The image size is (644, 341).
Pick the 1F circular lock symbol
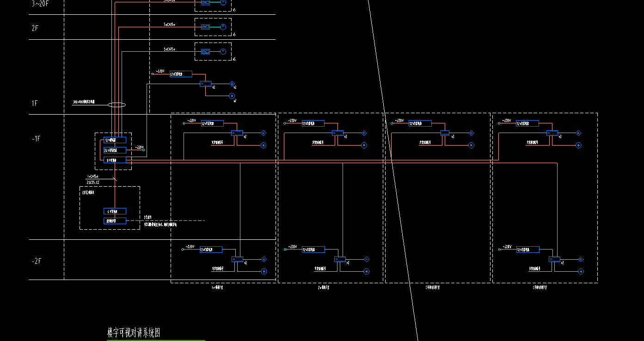232,96
